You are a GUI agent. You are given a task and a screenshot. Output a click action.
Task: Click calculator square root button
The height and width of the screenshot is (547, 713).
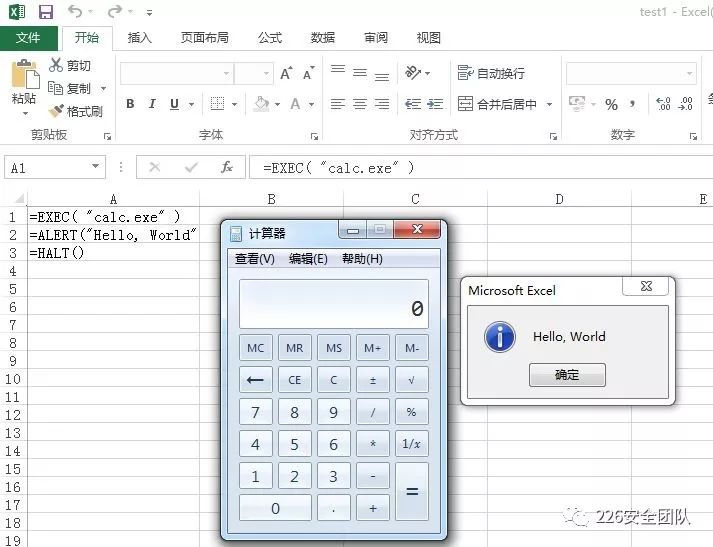(x=412, y=380)
